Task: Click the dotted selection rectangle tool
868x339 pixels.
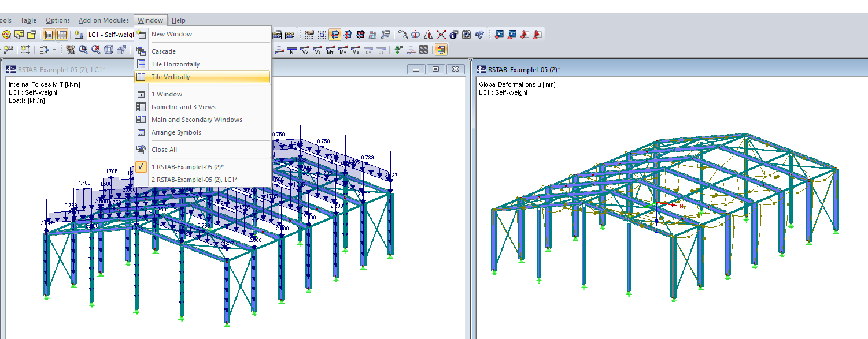Action: tap(25, 50)
